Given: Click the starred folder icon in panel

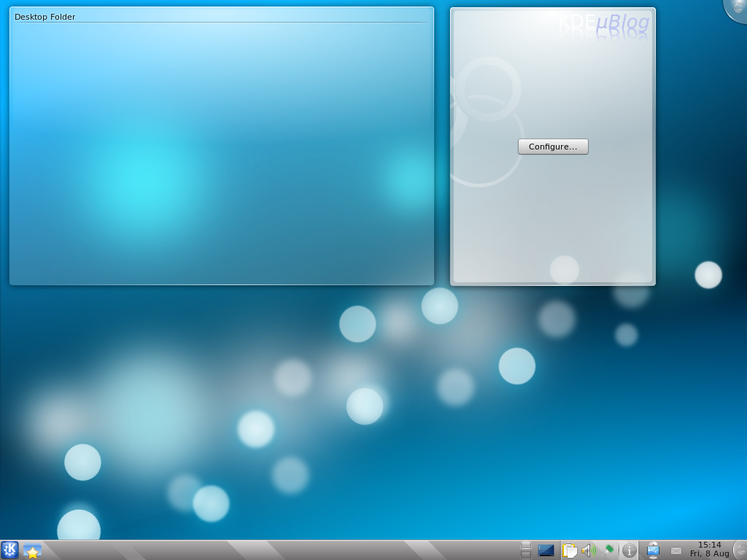Looking at the screenshot, I should [x=32, y=551].
